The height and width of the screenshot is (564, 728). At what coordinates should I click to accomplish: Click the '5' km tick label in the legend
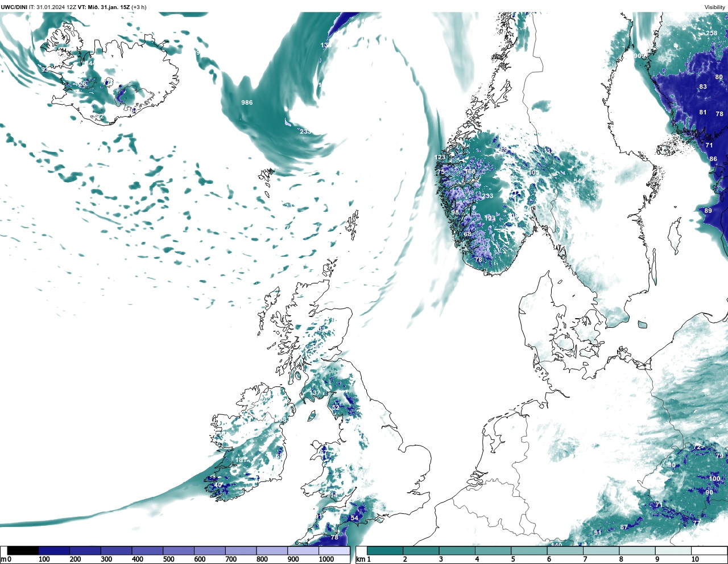pyautogui.click(x=513, y=559)
